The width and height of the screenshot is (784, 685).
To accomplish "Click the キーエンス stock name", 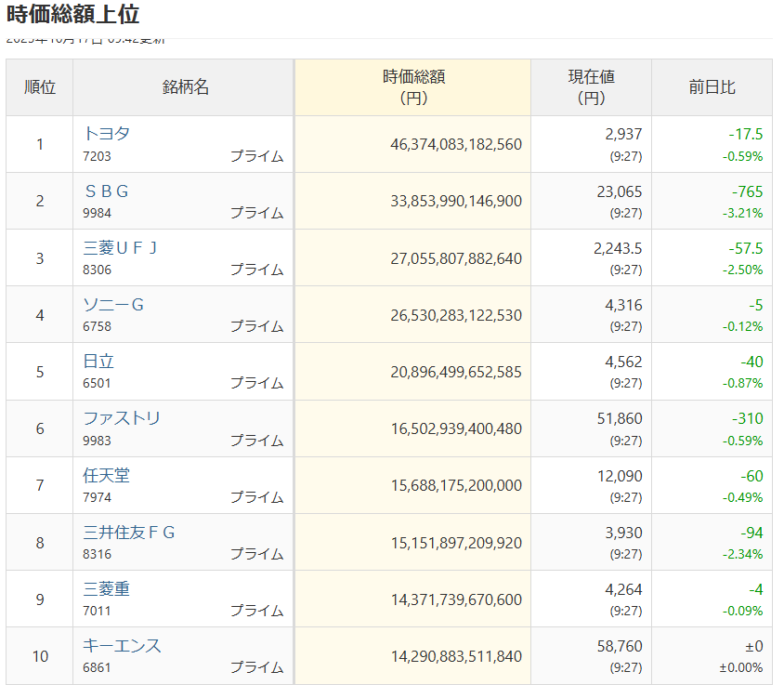I will click(x=122, y=646).
